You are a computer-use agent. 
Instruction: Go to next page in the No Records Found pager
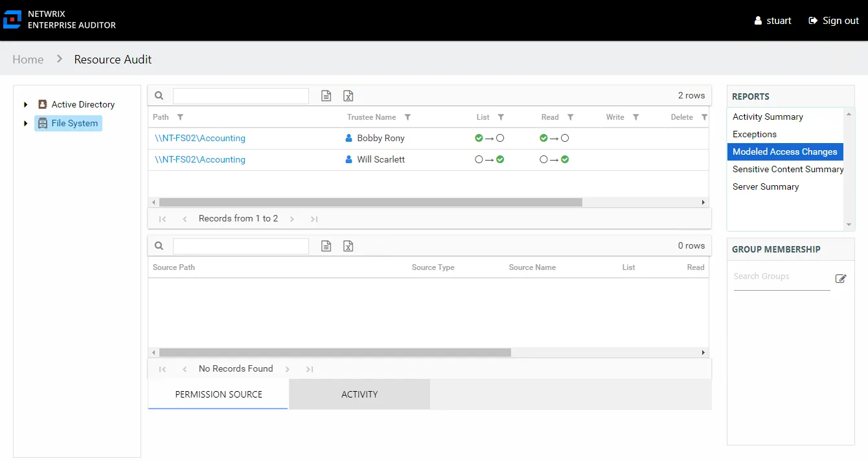[x=288, y=369]
